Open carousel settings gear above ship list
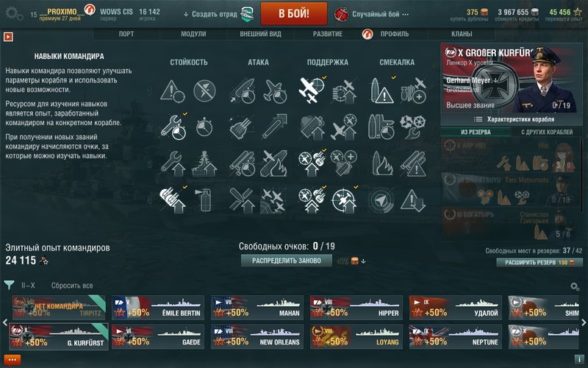Image resolution: width=588 pixels, height=368 pixels. pos(575,286)
